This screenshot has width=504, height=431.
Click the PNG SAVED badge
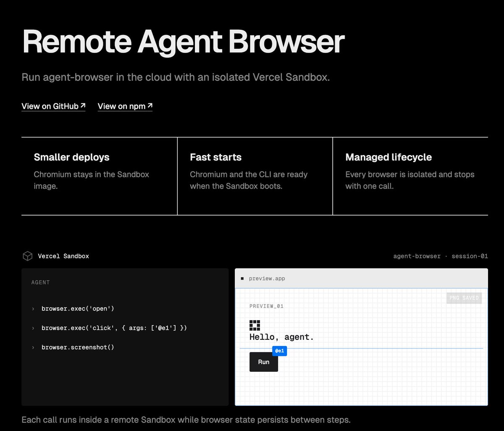click(x=464, y=298)
